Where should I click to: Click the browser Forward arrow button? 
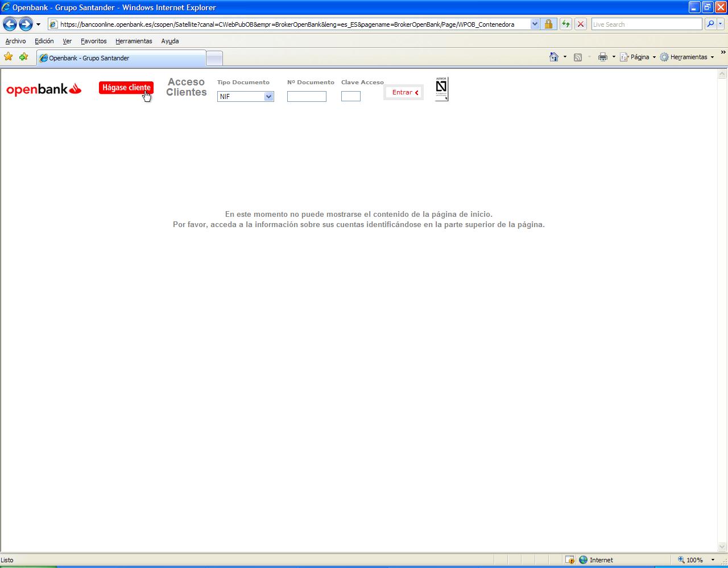(26, 24)
